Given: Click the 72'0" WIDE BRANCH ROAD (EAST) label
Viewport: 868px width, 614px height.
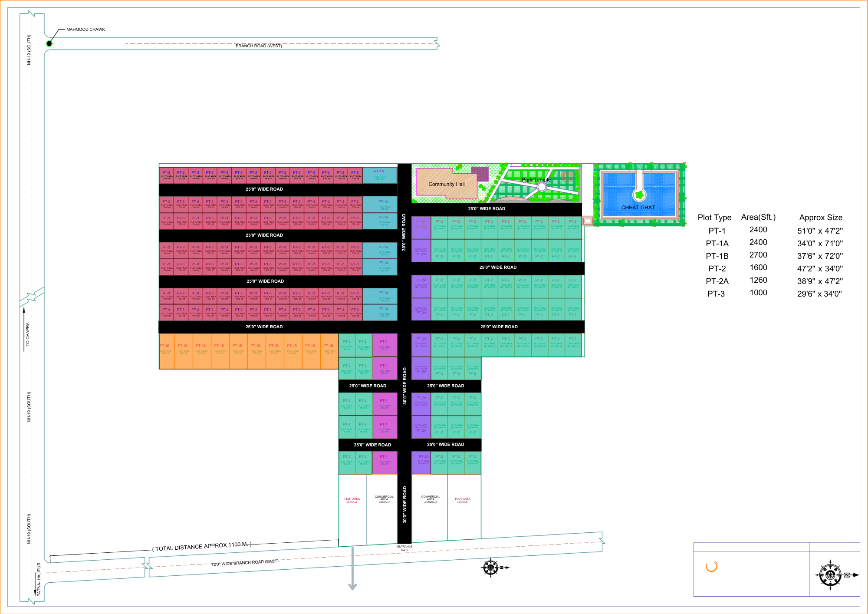Looking at the screenshot, I should tap(245, 563).
